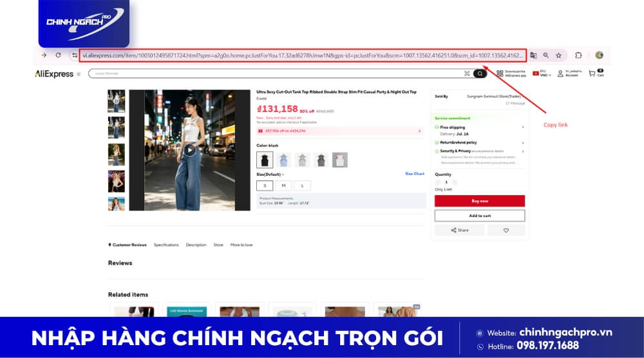The height and width of the screenshot is (358, 644).
Task: Choose the light gray color swatch
Action: [x=302, y=160]
